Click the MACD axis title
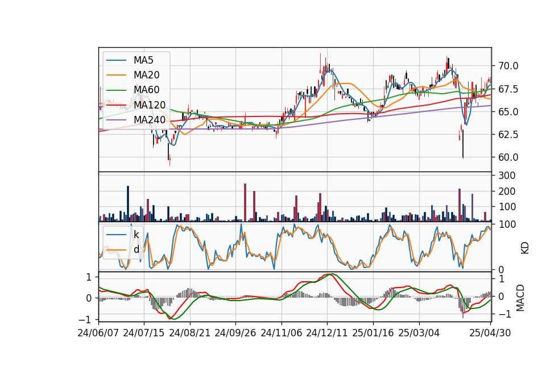546x392 pixels. (520, 298)
